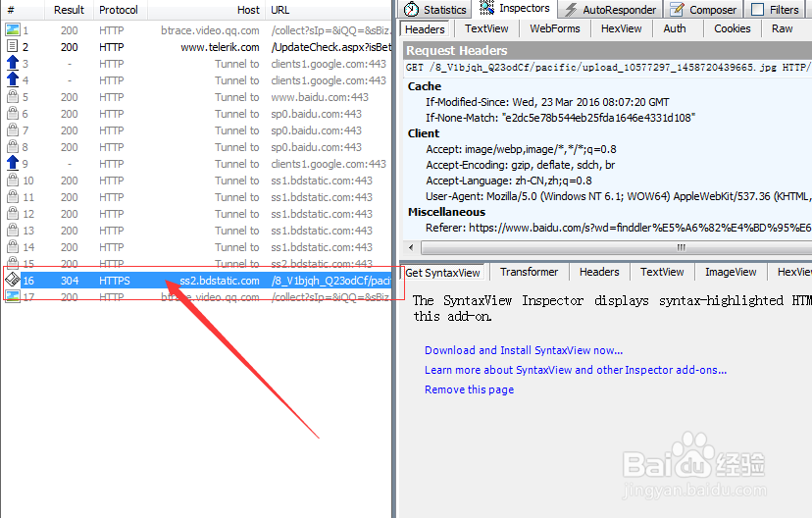
Task: Click the ss2.bdstatic.com host in session 16
Action: pos(220,281)
